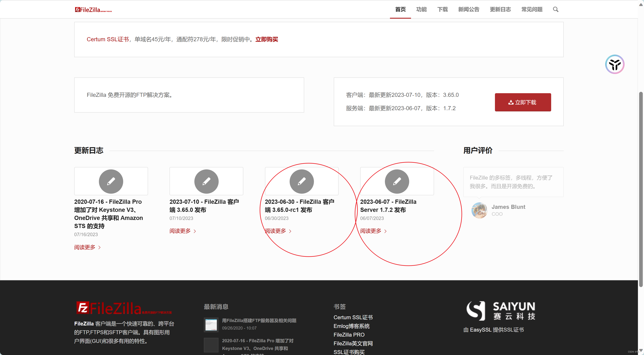Click 服务端 version 1.7.2 line
The width and height of the screenshot is (644, 355).
point(401,108)
